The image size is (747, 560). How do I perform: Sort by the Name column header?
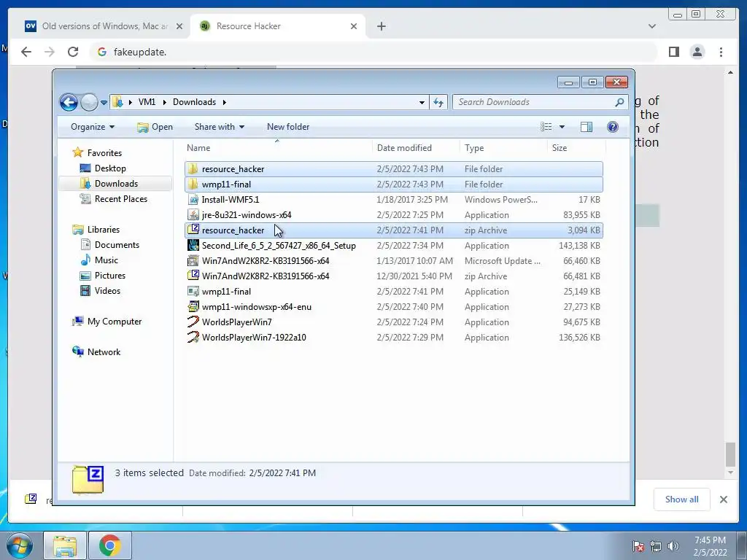(198, 147)
